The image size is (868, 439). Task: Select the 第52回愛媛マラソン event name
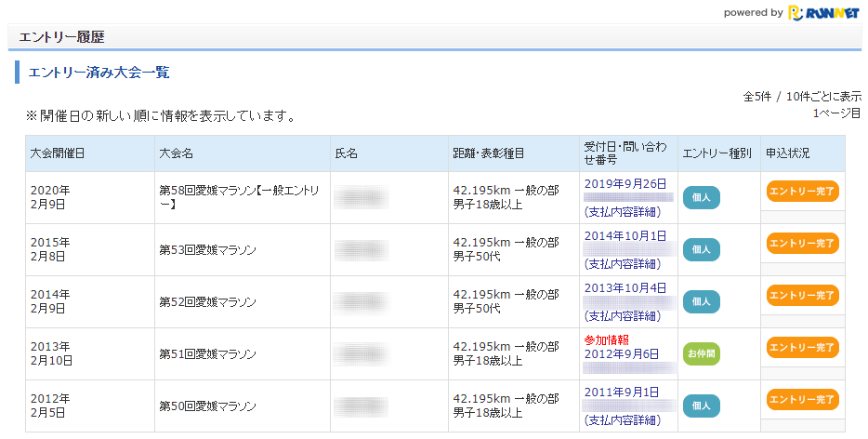point(207,302)
